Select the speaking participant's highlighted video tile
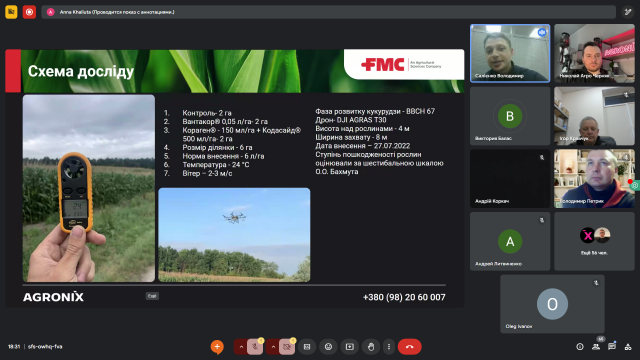Image resolution: width=640 pixels, height=360 pixels. tap(510, 53)
